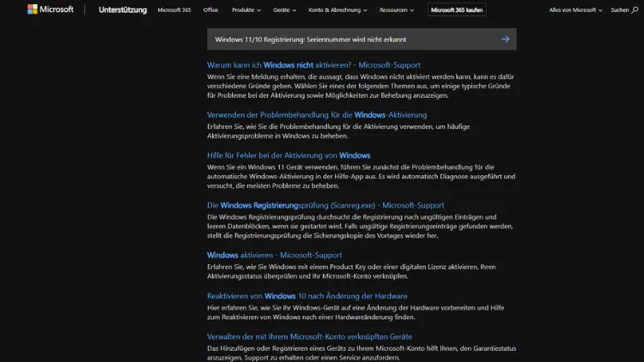Open Unterstützung home link
The image size is (644, 362).
[x=123, y=9]
